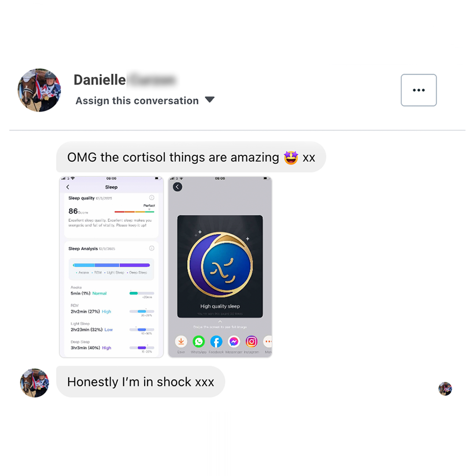Screen dimensions: 476x476
Task: Select the Honestly I'm in shock message
Action: [x=141, y=382]
